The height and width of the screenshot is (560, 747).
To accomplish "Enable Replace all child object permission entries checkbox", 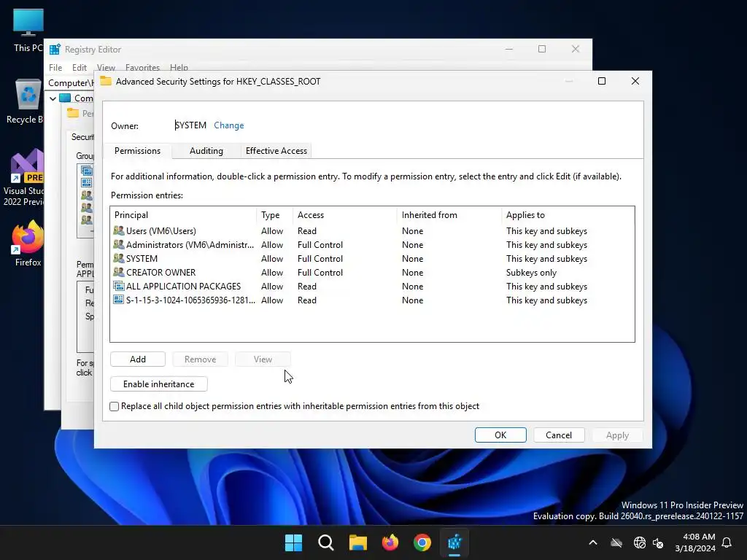I will coord(115,406).
